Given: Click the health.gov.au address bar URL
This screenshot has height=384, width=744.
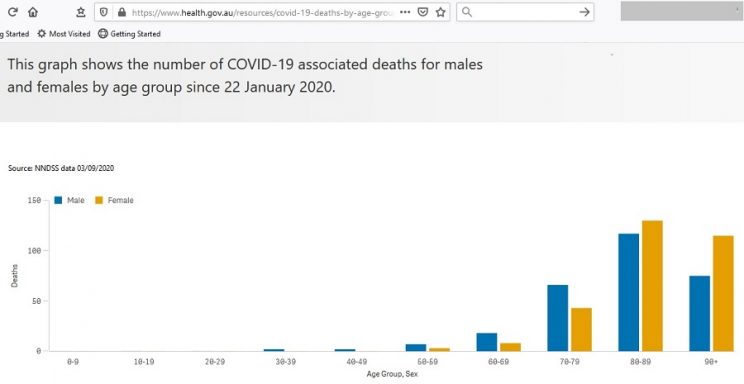Looking at the screenshot, I should [262, 13].
